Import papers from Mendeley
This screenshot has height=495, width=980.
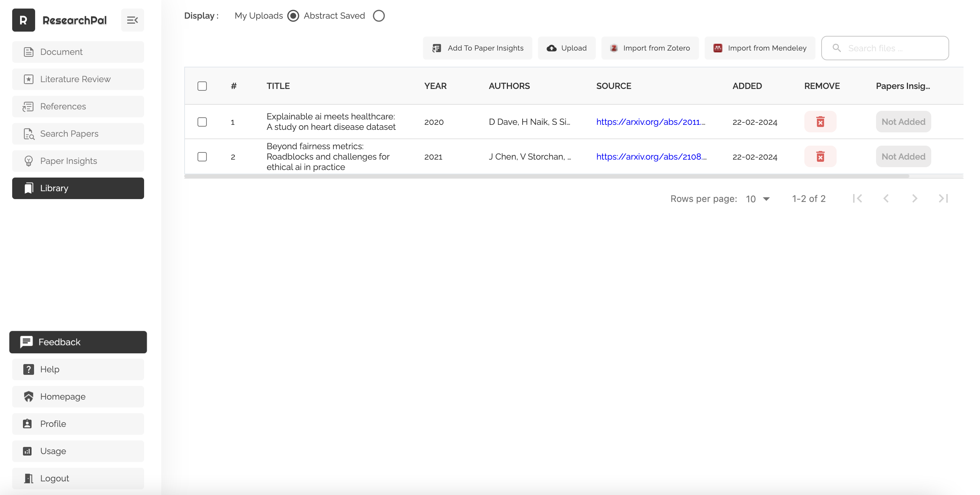760,48
